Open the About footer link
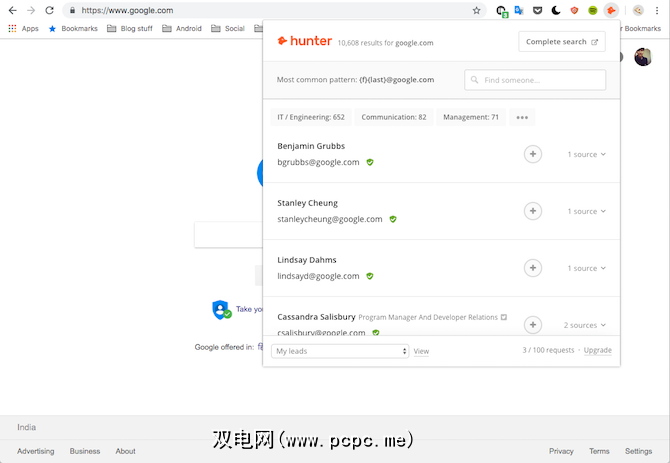This screenshot has height=463, width=670. tap(126, 451)
